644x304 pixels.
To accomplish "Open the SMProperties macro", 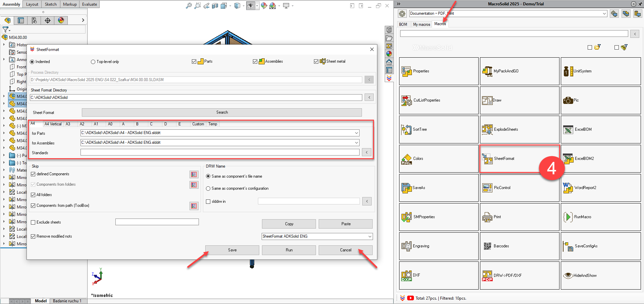I will 438,217.
